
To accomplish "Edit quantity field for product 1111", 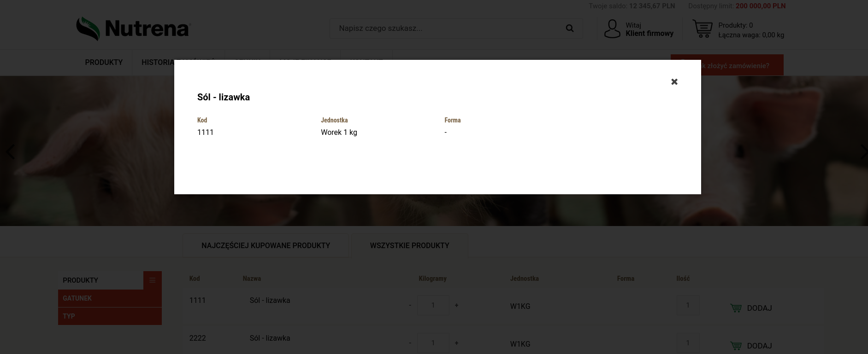I will 688,305.
